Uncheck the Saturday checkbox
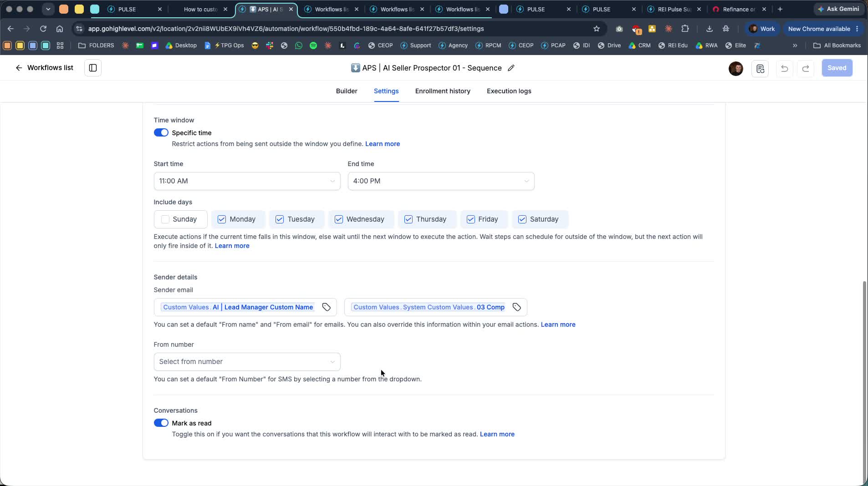Image resolution: width=868 pixels, height=486 pixels. (522, 219)
